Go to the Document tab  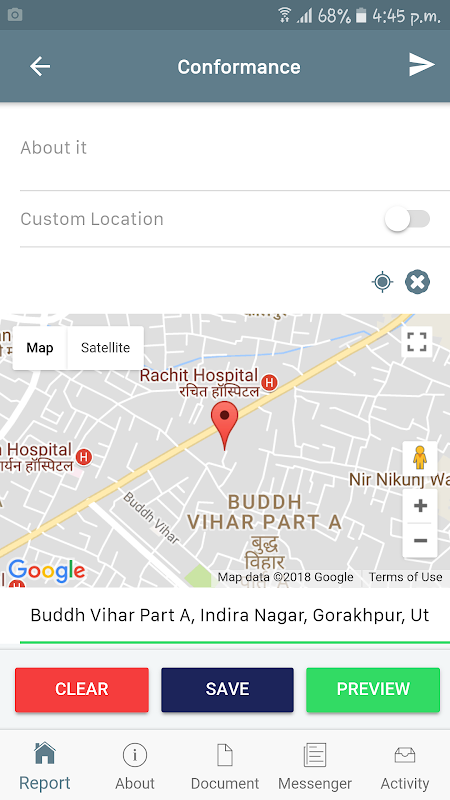point(225,766)
